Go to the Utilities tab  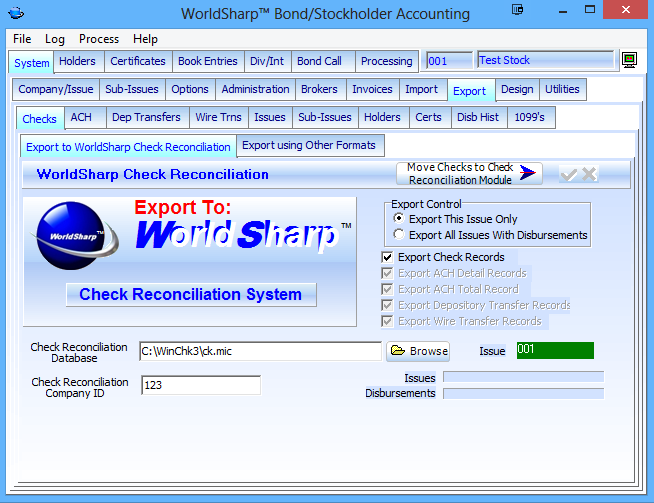click(x=562, y=90)
